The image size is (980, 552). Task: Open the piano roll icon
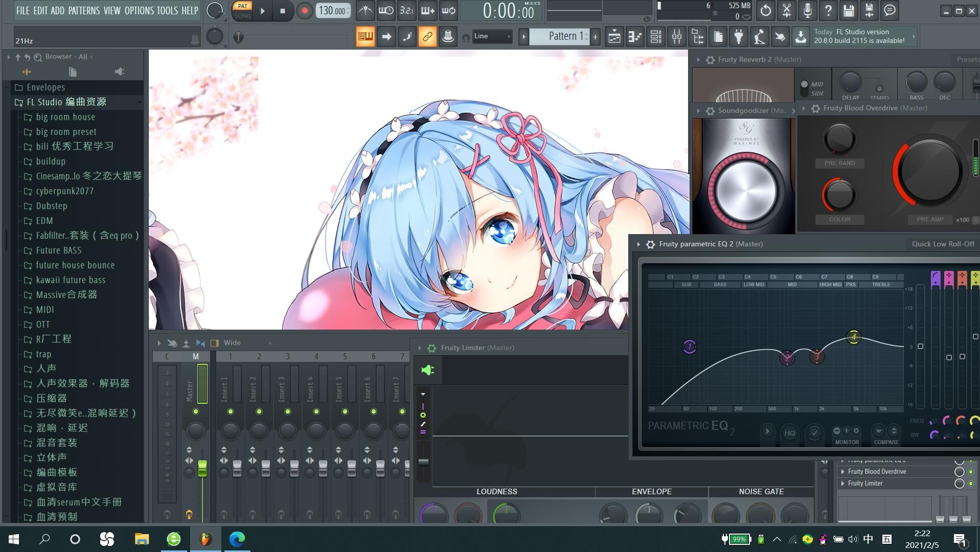pyautogui.click(x=635, y=36)
